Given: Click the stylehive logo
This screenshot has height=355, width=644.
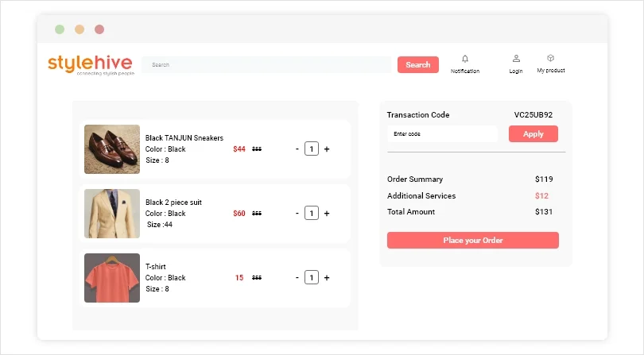Looking at the screenshot, I should 91,65.
